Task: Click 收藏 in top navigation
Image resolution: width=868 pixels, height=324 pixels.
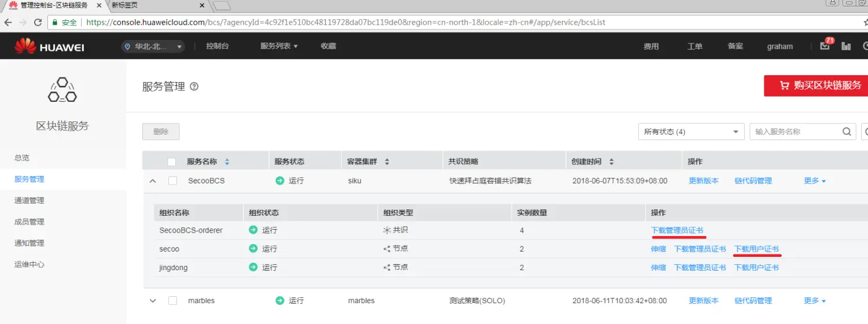Action: [329, 46]
